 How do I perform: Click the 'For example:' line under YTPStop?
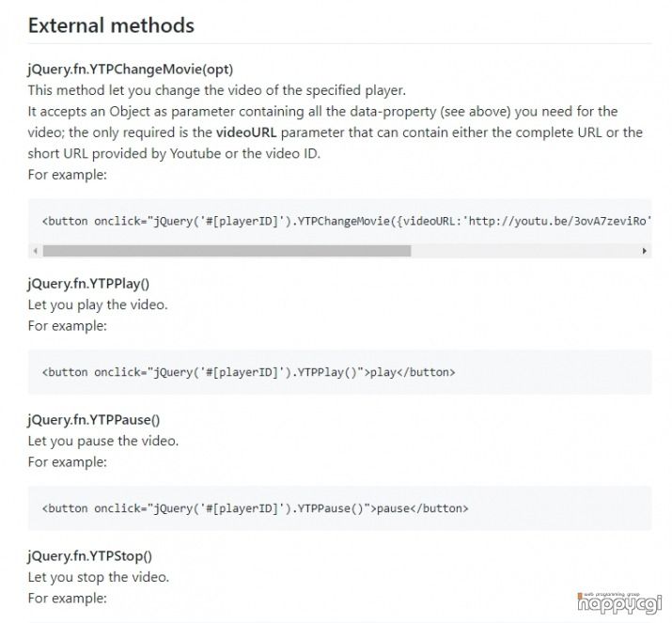click(68, 599)
